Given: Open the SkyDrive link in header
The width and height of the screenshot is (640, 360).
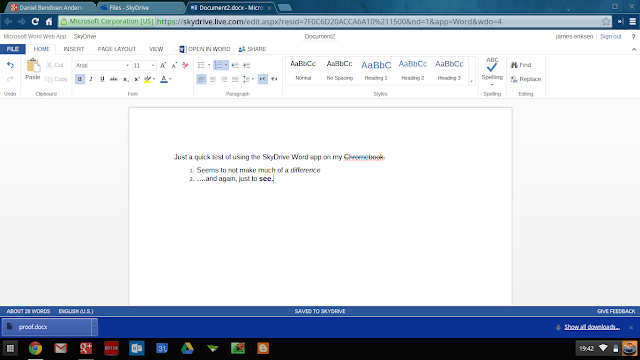Looking at the screenshot, I should coord(85,36).
